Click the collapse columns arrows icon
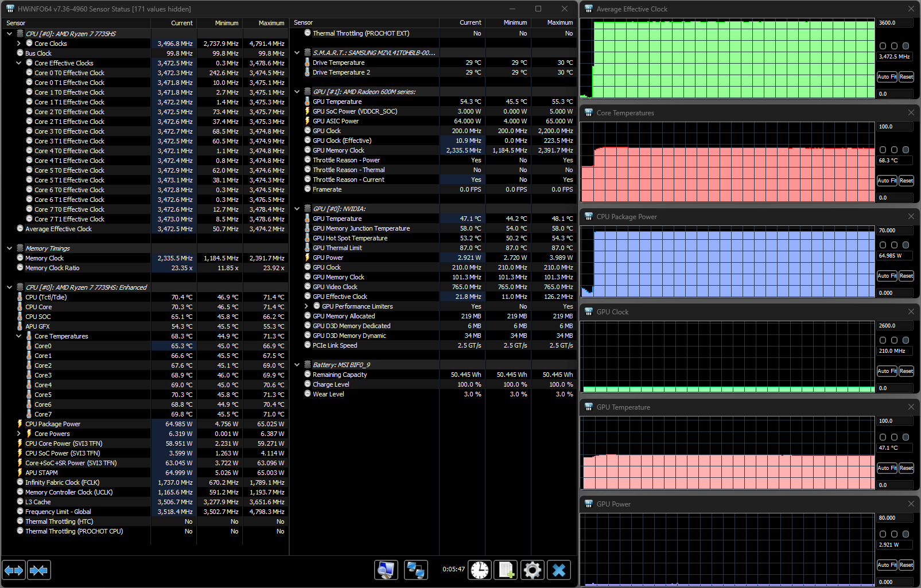This screenshot has height=588, width=921. coord(38,570)
